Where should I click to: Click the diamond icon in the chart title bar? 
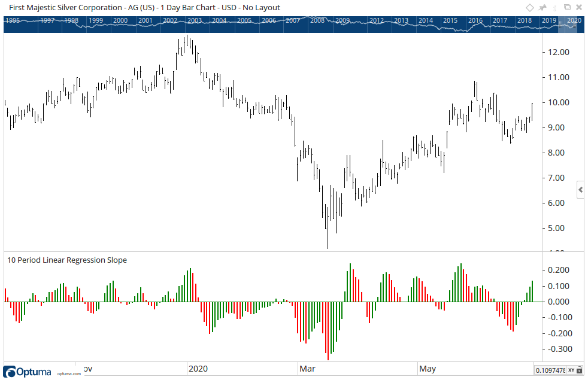[x=529, y=8]
